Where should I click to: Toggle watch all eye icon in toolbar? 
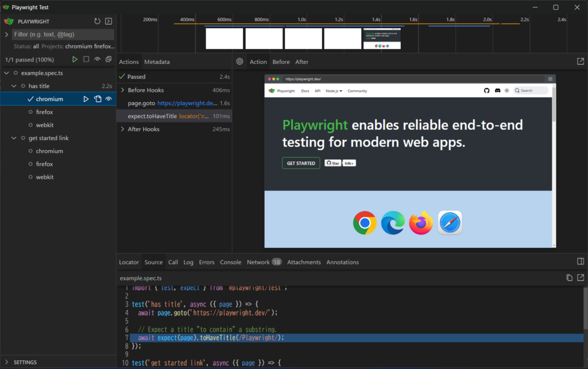(x=98, y=60)
